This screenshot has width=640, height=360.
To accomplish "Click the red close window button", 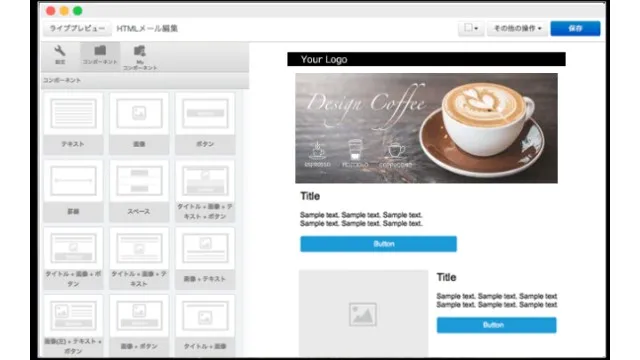I will pos(51,11).
